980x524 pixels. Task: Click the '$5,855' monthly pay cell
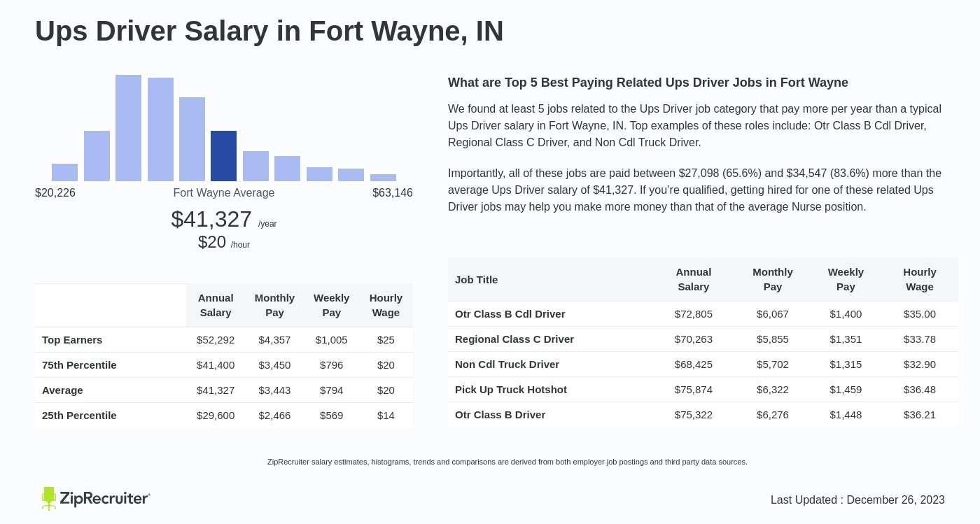click(773, 339)
